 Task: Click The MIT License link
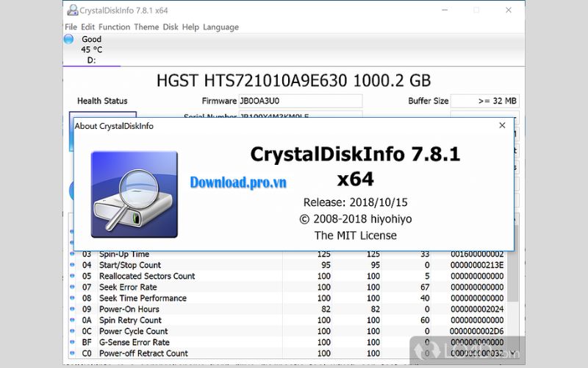355,236
